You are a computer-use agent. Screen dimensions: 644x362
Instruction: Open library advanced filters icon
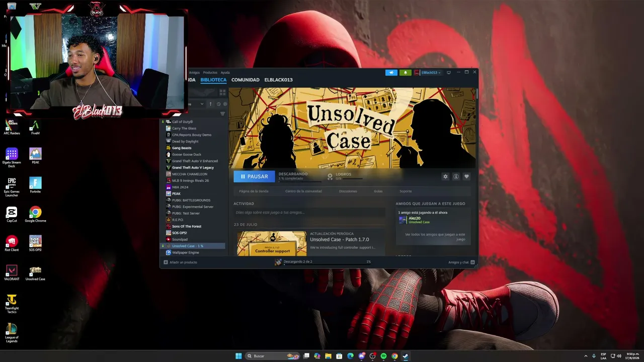pos(222,114)
